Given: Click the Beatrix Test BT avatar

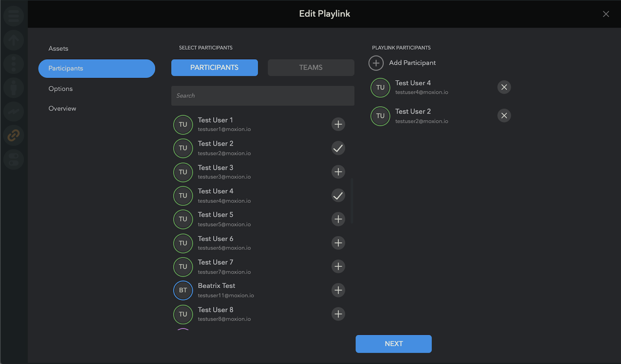Looking at the screenshot, I should 183,290.
